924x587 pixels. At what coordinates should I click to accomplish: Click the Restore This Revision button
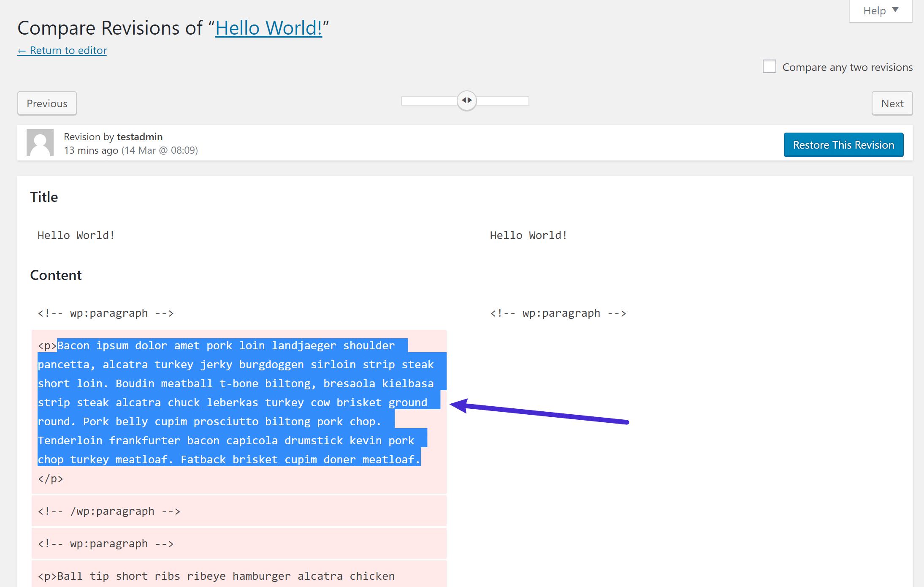[x=843, y=144]
